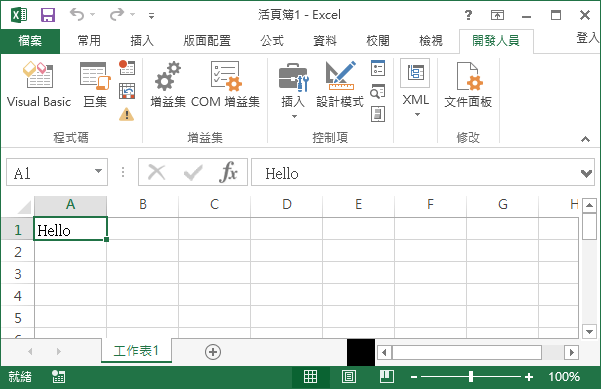
Task: Click the Select All corner triangle
Action: [24, 207]
